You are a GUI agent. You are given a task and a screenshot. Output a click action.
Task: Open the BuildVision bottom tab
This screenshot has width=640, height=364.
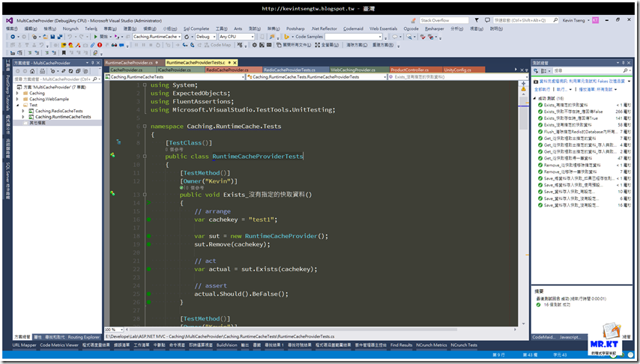[x=226, y=345]
